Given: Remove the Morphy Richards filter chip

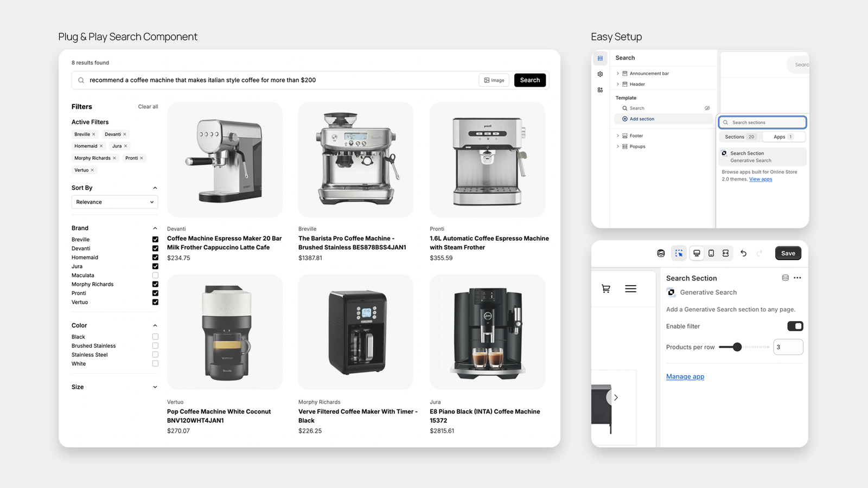Looking at the screenshot, I should (114, 158).
